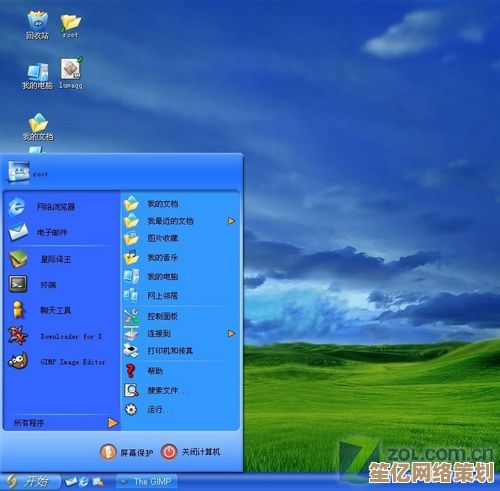Click 屏幕保护 screen lock button

127,452
